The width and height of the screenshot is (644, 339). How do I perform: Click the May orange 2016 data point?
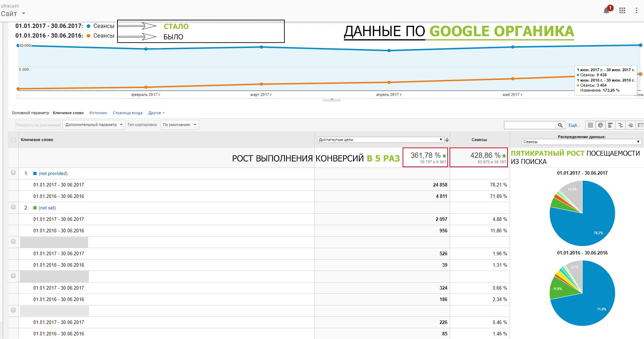click(513, 79)
